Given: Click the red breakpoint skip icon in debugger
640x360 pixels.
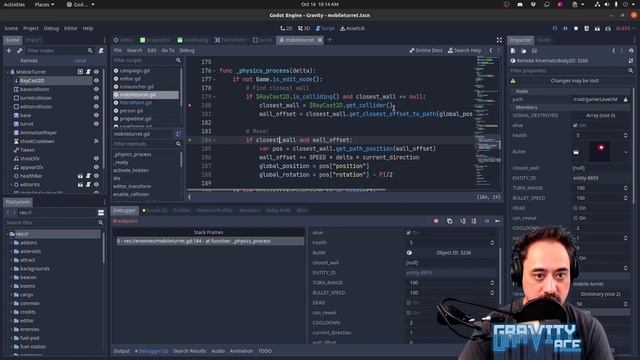Looking at the screenshot, I should coord(436,221).
